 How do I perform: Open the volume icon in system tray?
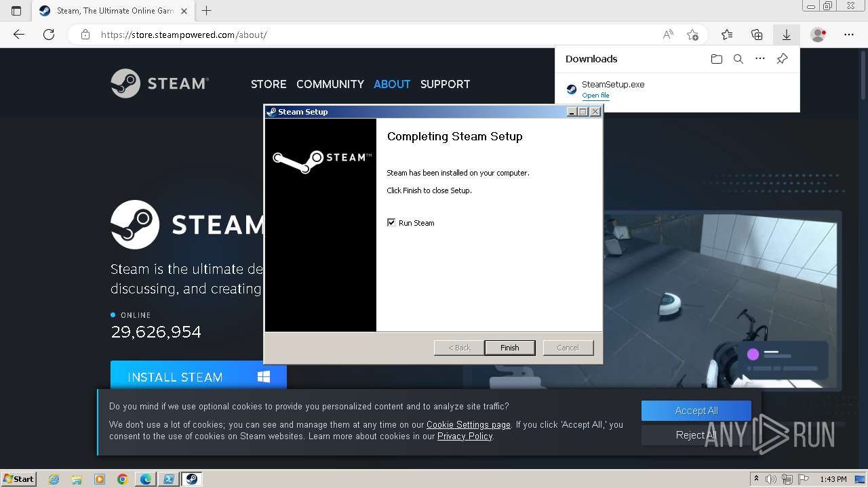[x=771, y=479]
